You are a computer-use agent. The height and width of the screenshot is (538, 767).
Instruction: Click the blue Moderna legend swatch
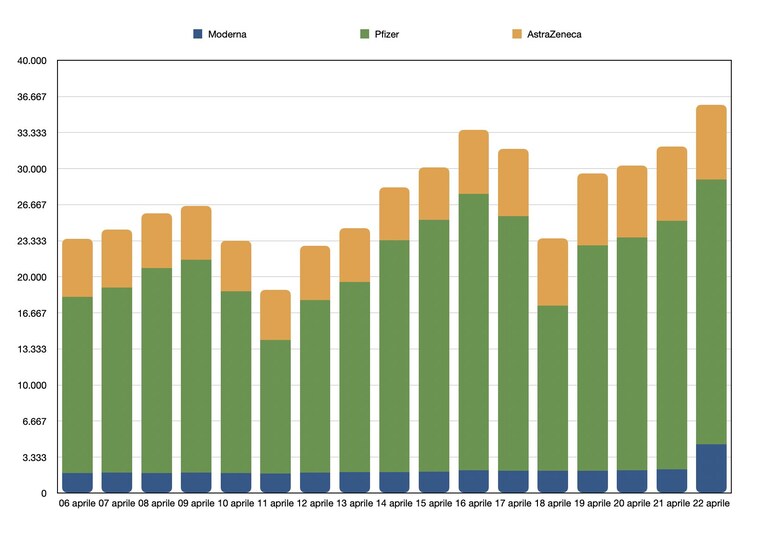(198, 34)
